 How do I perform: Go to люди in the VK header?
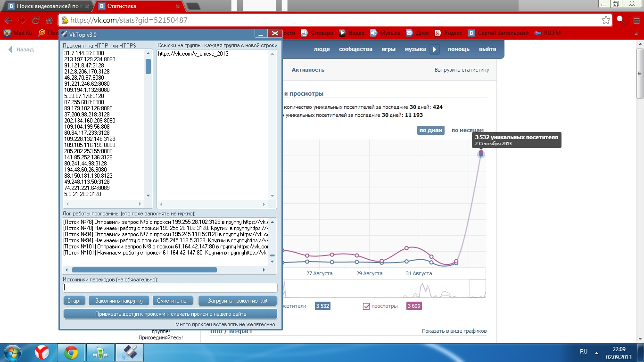tap(322, 49)
